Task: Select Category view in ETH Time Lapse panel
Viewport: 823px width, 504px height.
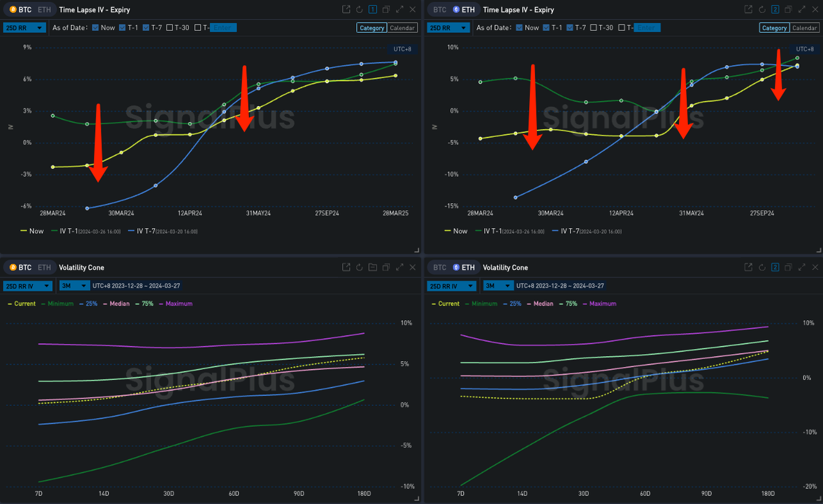Action: [x=774, y=28]
